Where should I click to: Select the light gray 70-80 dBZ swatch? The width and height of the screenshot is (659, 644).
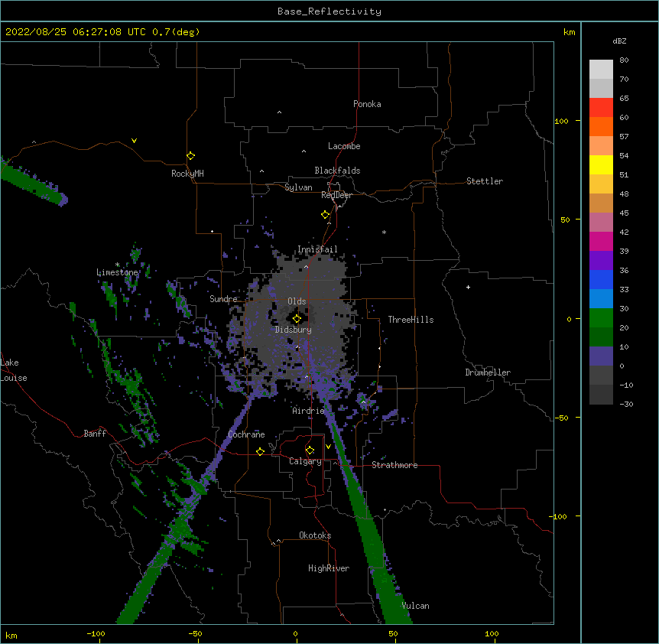click(601, 70)
